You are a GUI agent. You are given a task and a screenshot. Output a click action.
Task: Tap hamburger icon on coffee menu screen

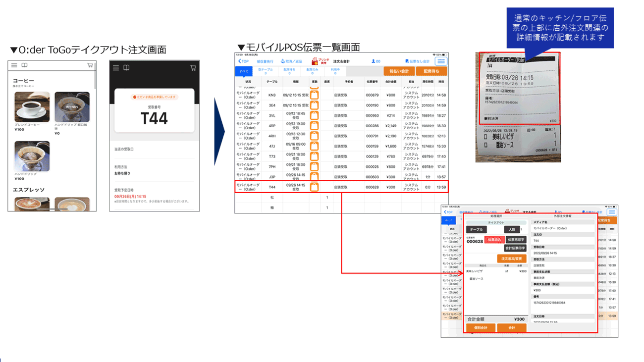click(x=14, y=65)
